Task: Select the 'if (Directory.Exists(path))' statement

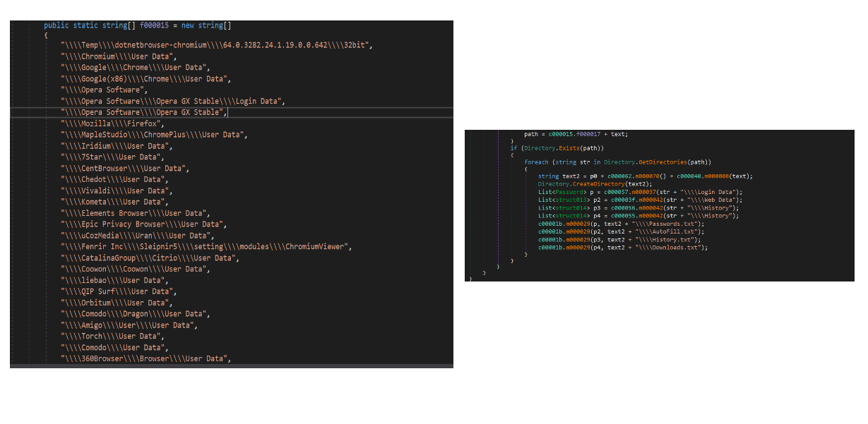Action: 557,148
